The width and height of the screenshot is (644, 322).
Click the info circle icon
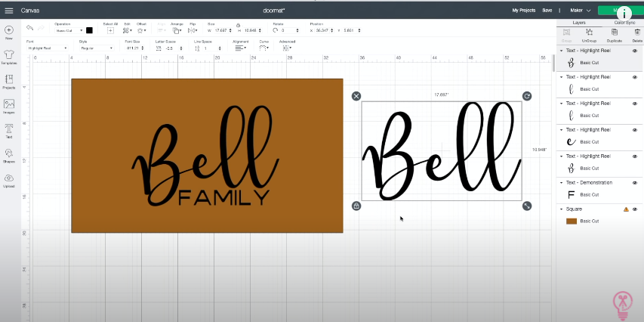pyautogui.click(x=624, y=13)
